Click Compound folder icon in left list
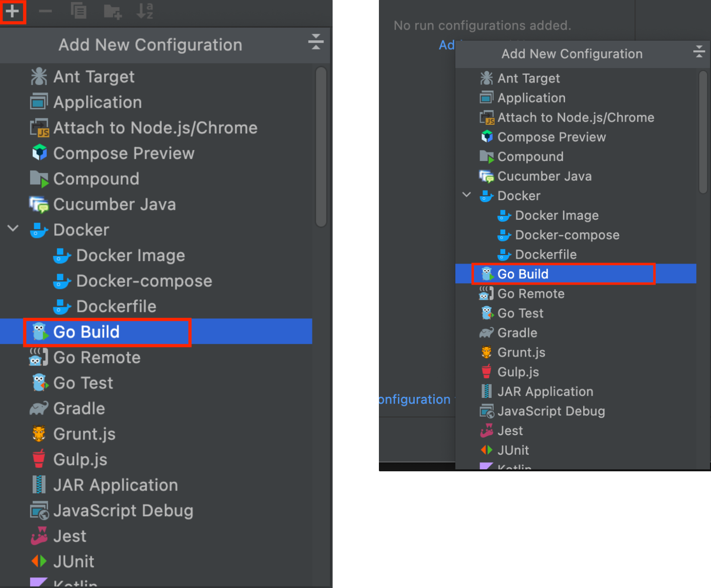 click(x=39, y=179)
